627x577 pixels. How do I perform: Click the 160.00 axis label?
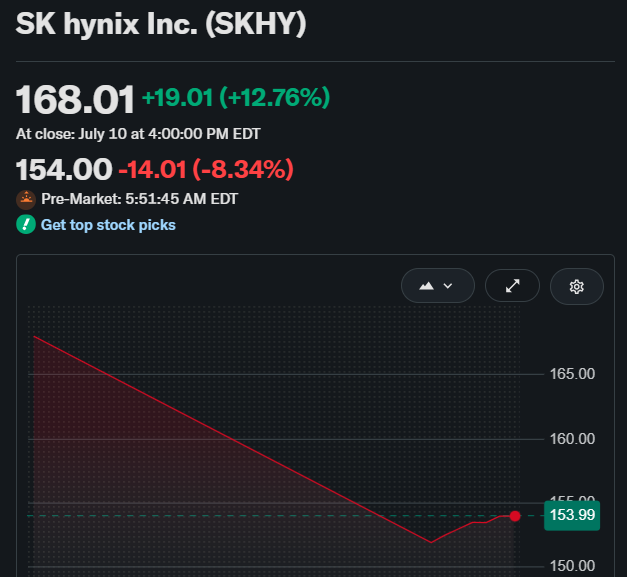click(572, 439)
